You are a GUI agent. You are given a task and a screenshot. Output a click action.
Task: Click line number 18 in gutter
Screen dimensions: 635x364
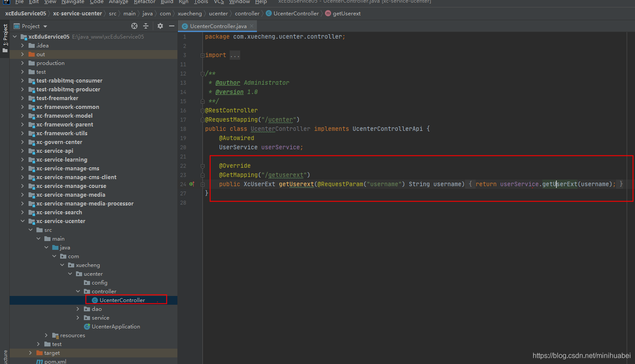[183, 129]
